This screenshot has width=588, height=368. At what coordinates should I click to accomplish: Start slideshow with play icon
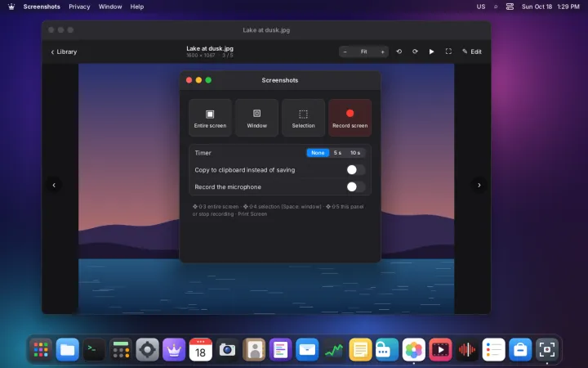tap(432, 52)
